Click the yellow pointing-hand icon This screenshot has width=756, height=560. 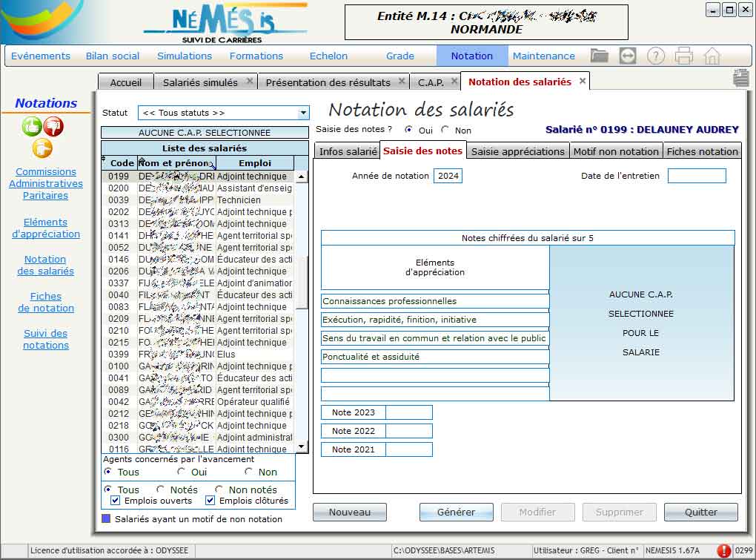click(43, 148)
